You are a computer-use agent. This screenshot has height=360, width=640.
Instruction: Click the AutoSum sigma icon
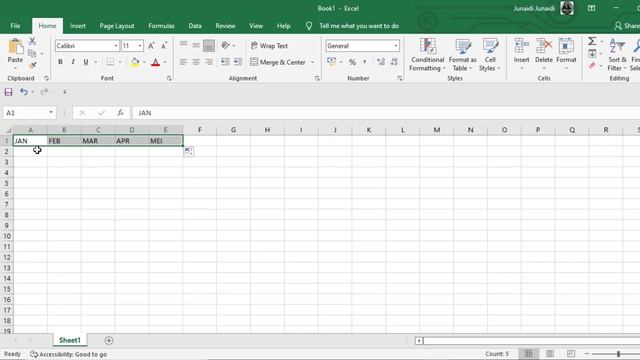[x=592, y=41]
